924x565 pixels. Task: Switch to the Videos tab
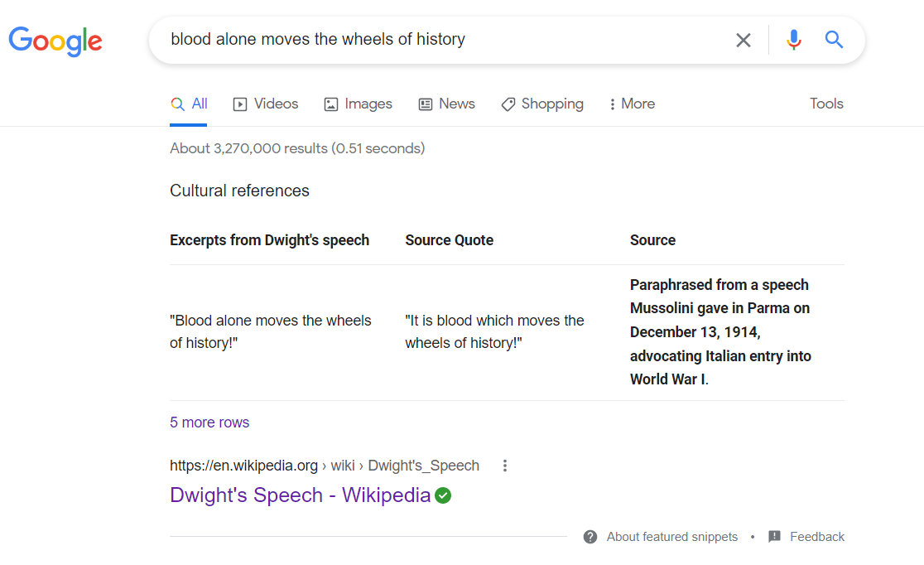(x=266, y=104)
